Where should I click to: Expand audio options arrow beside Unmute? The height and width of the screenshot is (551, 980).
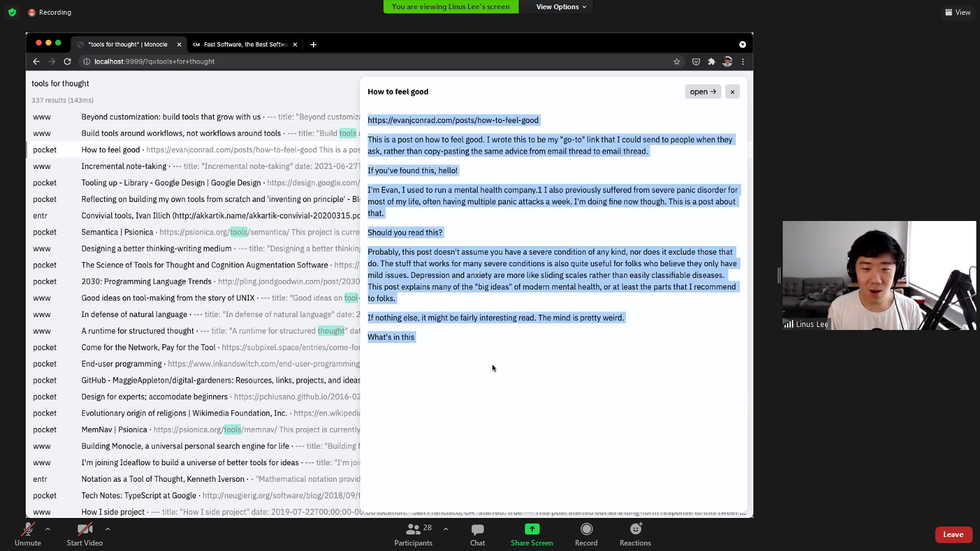pyautogui.click(x=48, y=529)
